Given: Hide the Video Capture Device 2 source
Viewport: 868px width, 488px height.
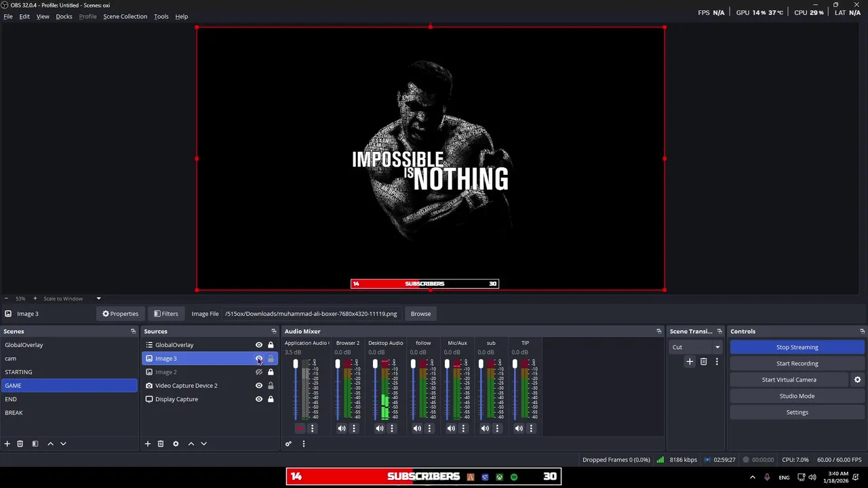Looking at the screenshot, I should (258, 386).
